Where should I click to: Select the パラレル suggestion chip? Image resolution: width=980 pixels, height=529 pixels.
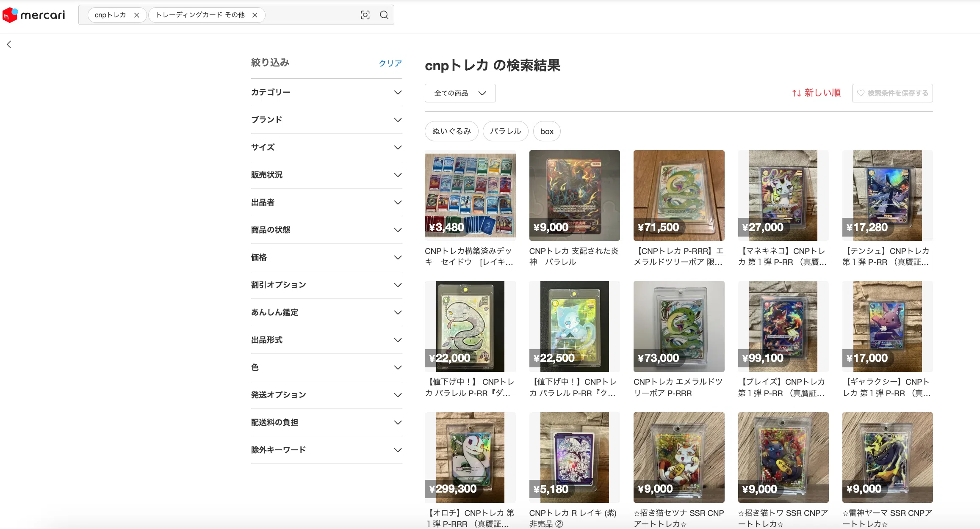click(506, 131)
